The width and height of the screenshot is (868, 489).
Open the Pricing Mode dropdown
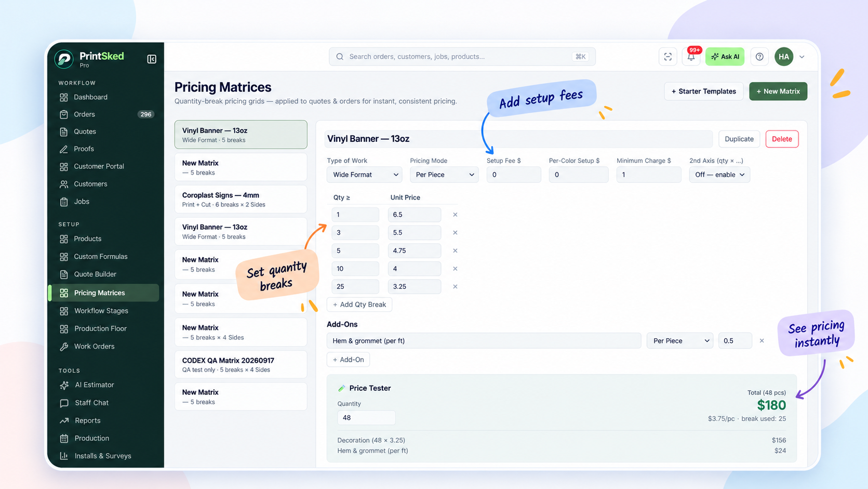pos(444,175)
